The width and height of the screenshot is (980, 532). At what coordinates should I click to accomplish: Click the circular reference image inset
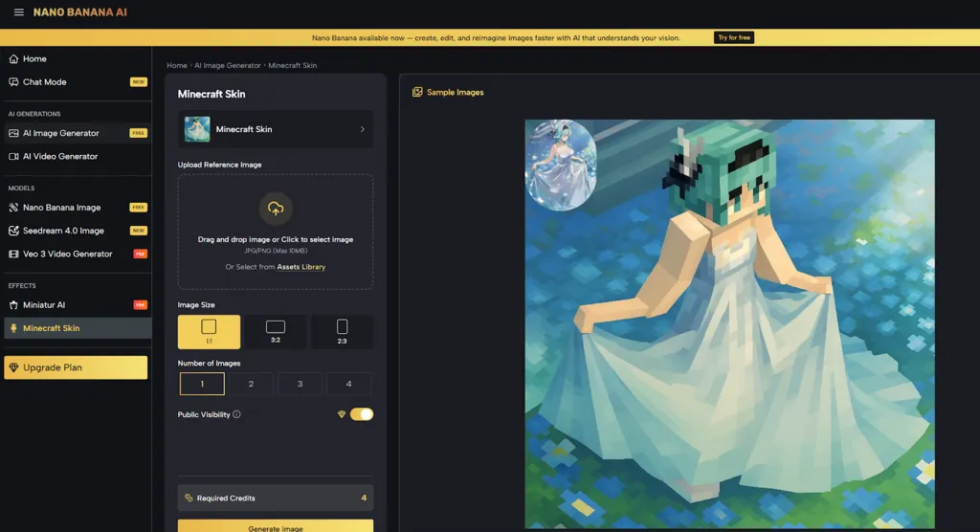coord(560,165)
